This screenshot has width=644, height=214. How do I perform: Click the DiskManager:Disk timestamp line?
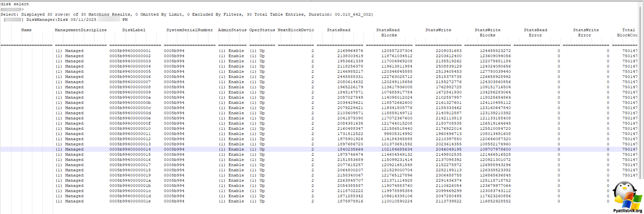66,20
